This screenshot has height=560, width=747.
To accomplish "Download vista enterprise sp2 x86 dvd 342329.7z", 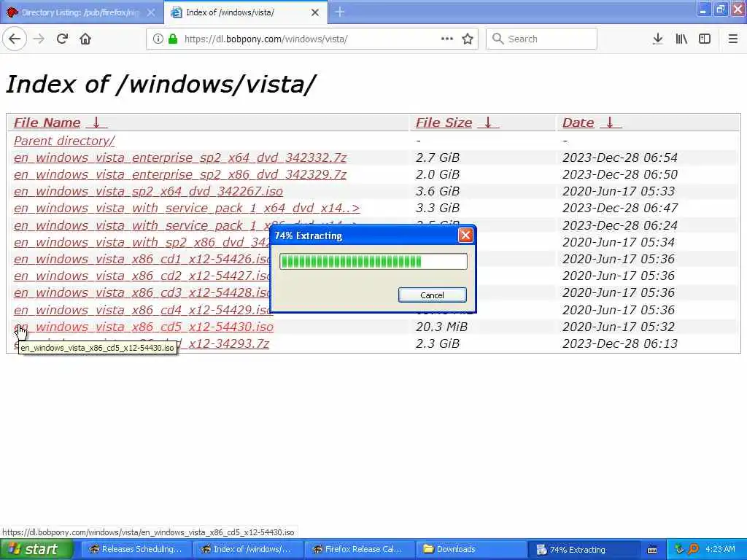I will [x=180, y=174].
